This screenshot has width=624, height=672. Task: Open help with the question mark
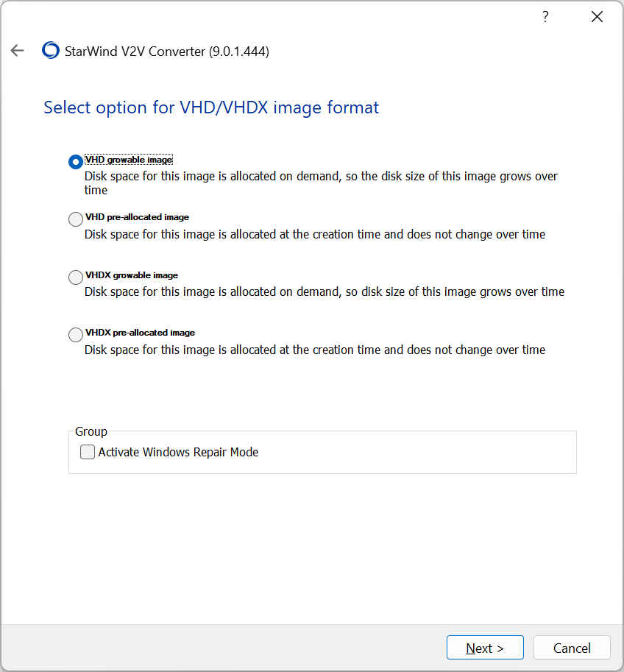click(545, 17)
